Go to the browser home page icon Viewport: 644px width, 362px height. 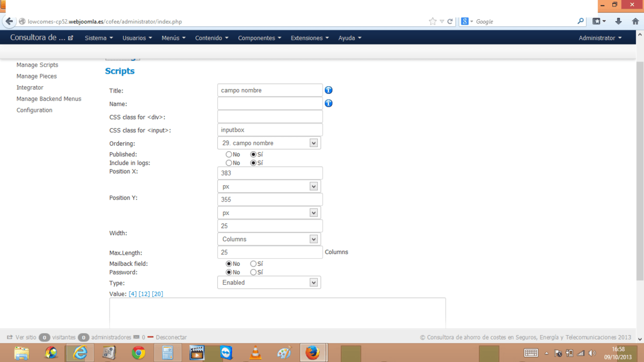(x=635, y=21)
